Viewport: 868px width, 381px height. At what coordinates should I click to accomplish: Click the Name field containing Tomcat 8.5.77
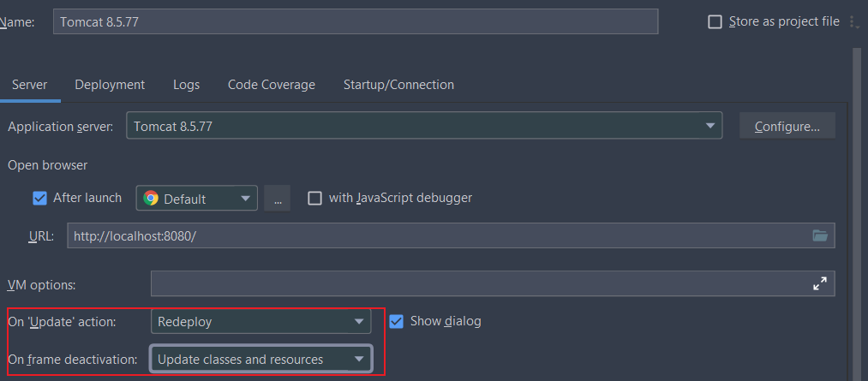point(356,21)
